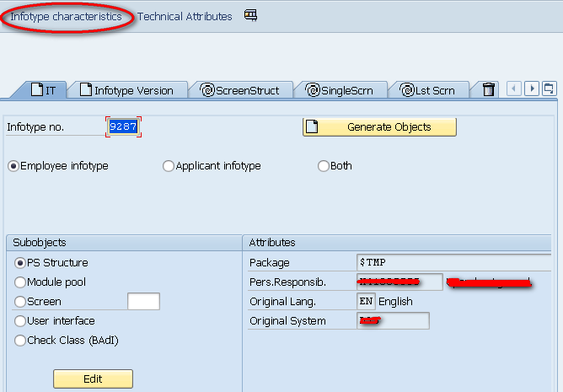
Task: Click the Package label
Action: click(x=270, y=263)
